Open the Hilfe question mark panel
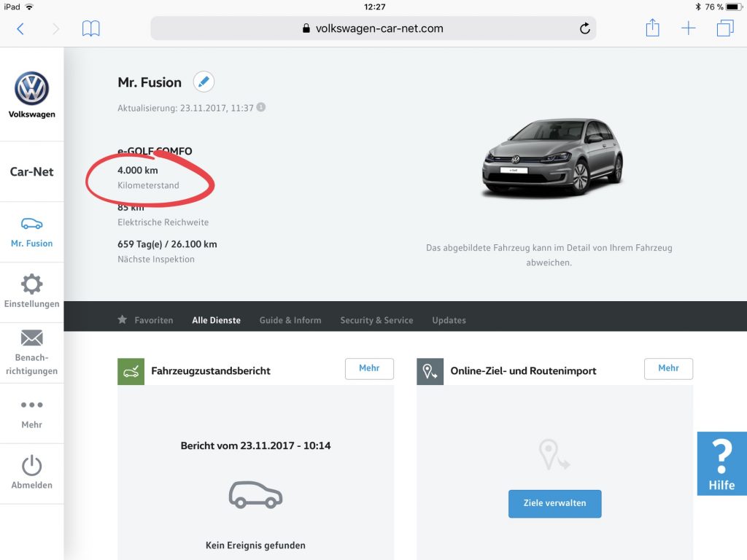The width and height of the screenshot is (747, 560). tap(721, 464)
